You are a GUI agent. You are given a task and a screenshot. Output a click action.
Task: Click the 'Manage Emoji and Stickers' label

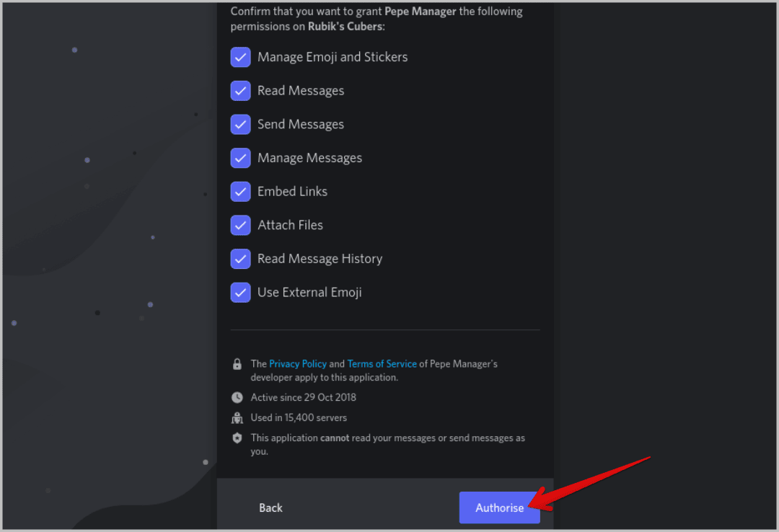click(333, 57)
